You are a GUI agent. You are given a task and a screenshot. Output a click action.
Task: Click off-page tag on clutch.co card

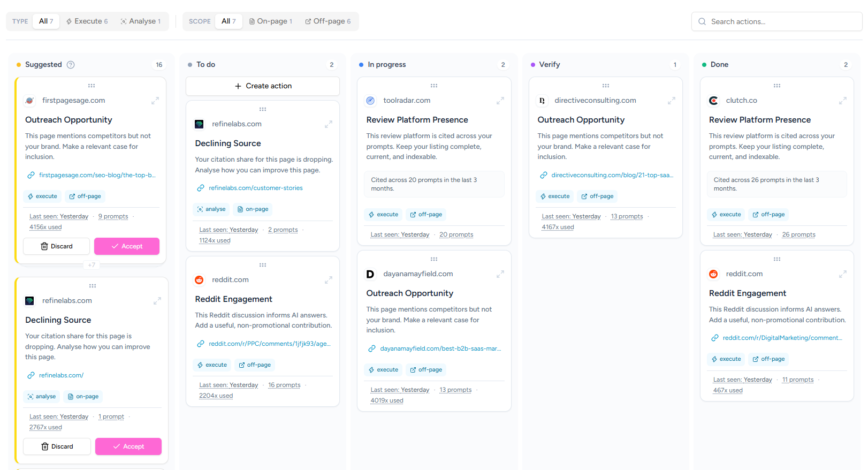pos(768,215)
